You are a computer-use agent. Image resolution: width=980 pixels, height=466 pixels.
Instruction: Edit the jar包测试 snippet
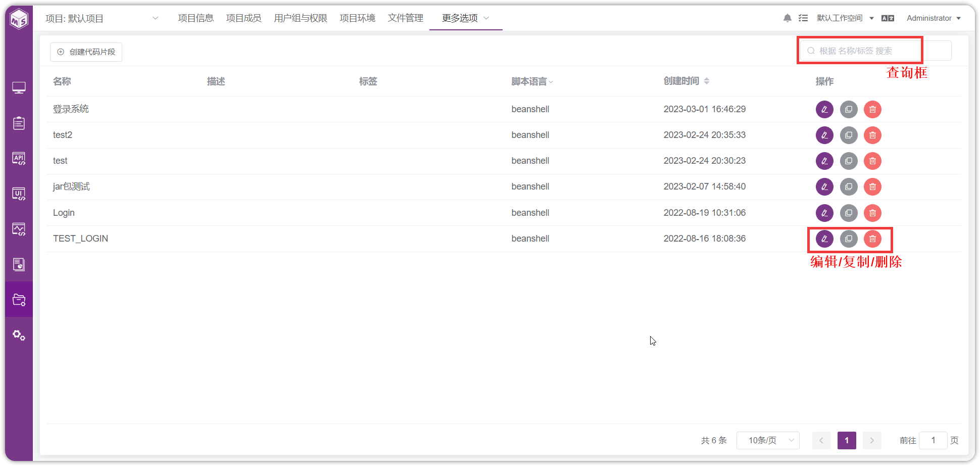[824, 187]
